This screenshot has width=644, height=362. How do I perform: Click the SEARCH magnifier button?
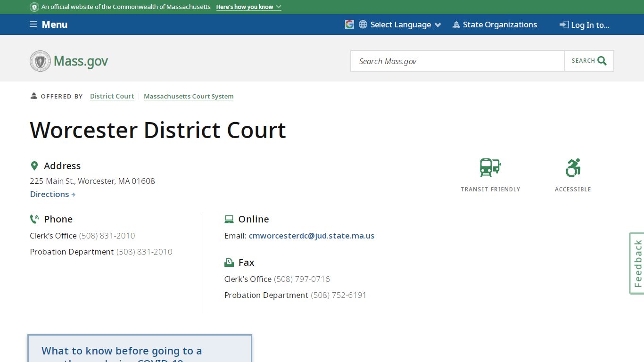pyautogui.click(x=589, y=61)
